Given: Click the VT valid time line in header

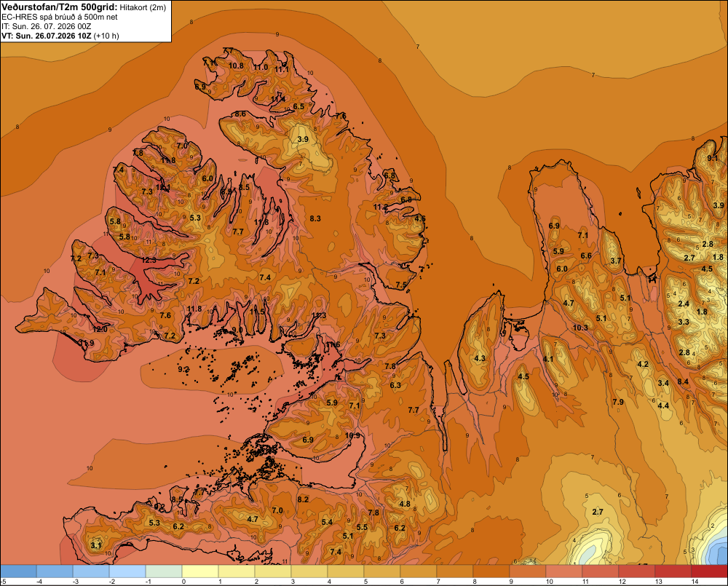Looking at the screenshot, I should (60, 36).
